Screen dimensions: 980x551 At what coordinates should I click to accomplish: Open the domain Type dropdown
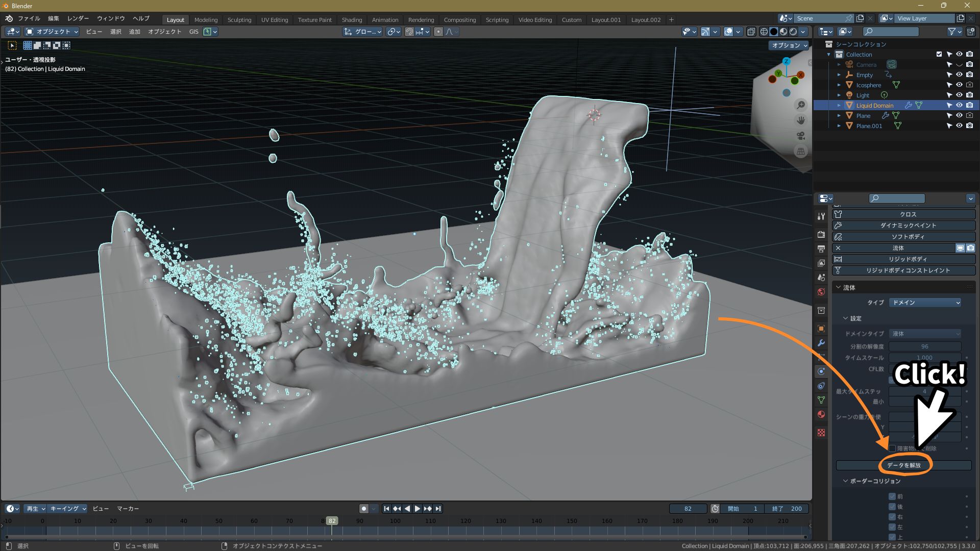click(x=925, y=303)
